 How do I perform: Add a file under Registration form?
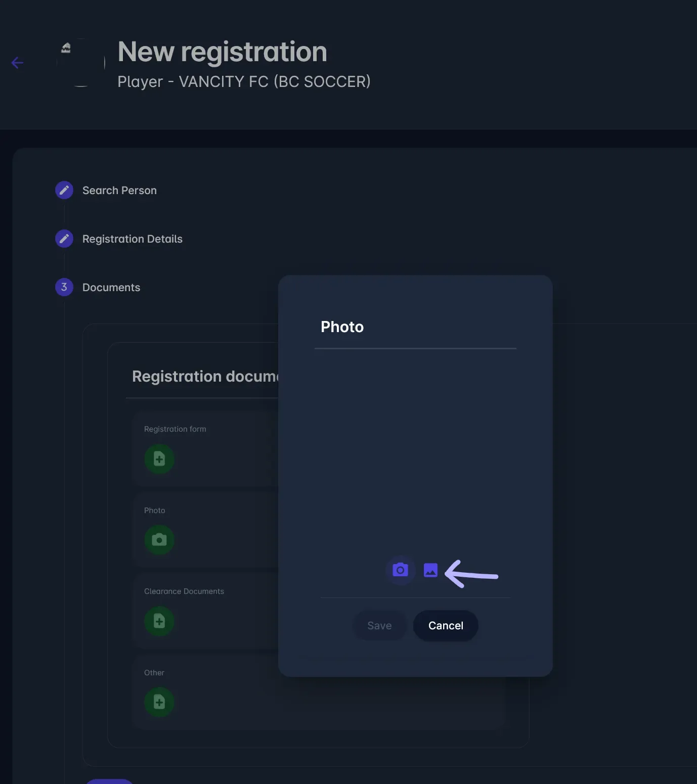[x=159, y=459]
